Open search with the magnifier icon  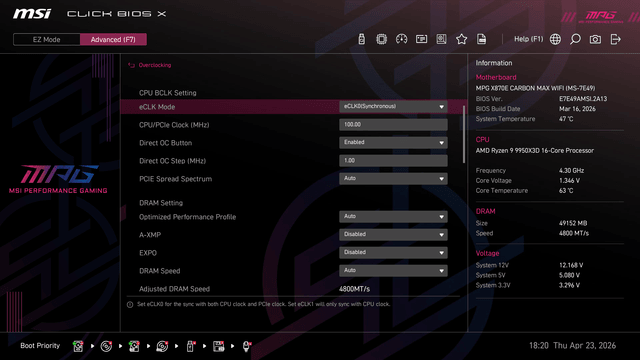575,39
